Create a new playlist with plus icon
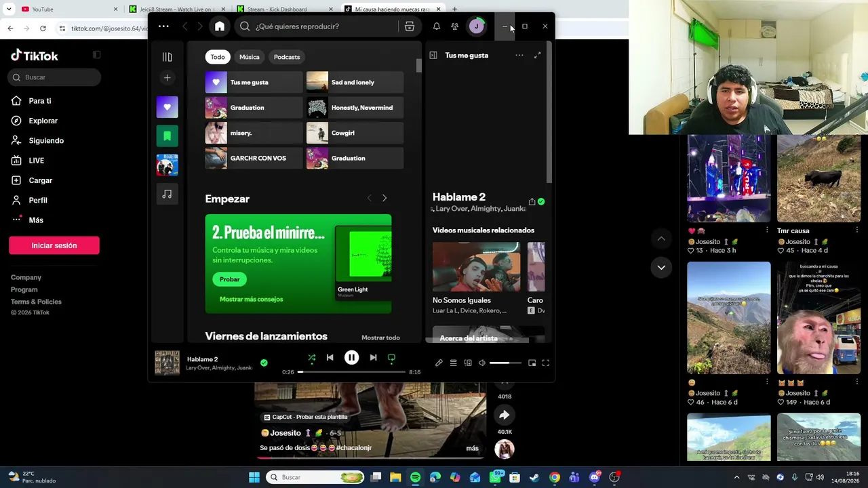The height and width of the screenshot is (488, 868). point(167,78)
